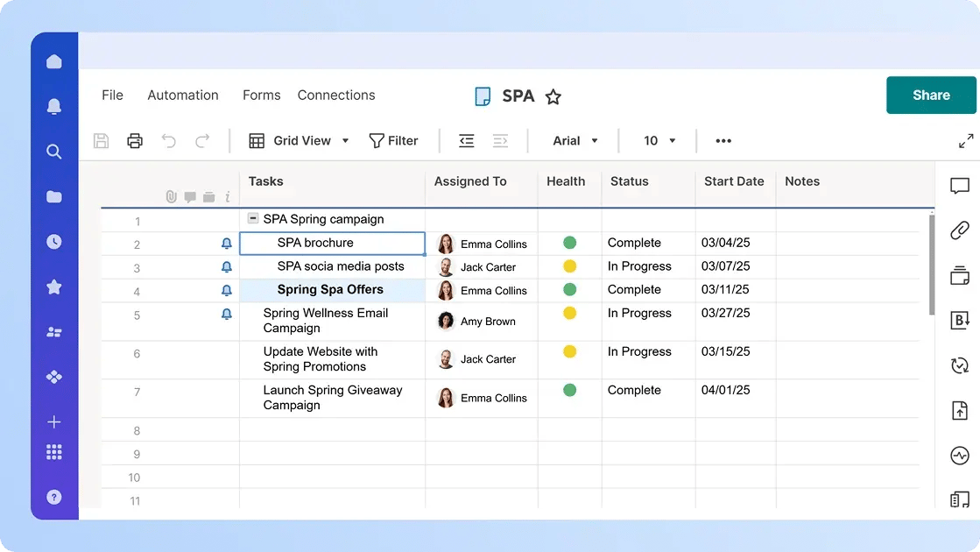Select the Print icon in the toolbar
This screenshot has height=552, width=980.
click(134, 140)
